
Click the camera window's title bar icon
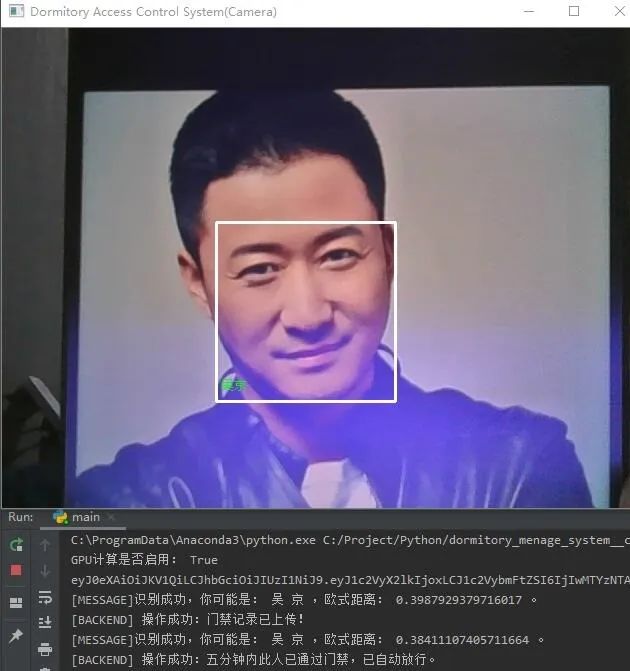point(16,11)
